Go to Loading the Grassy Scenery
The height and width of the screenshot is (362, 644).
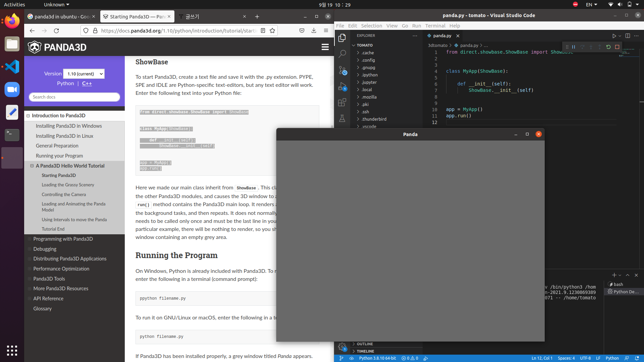[x=68, y=185]
